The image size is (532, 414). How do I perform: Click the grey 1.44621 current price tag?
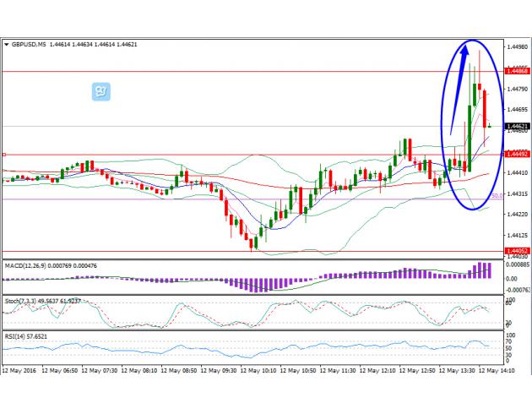(516, 127)
